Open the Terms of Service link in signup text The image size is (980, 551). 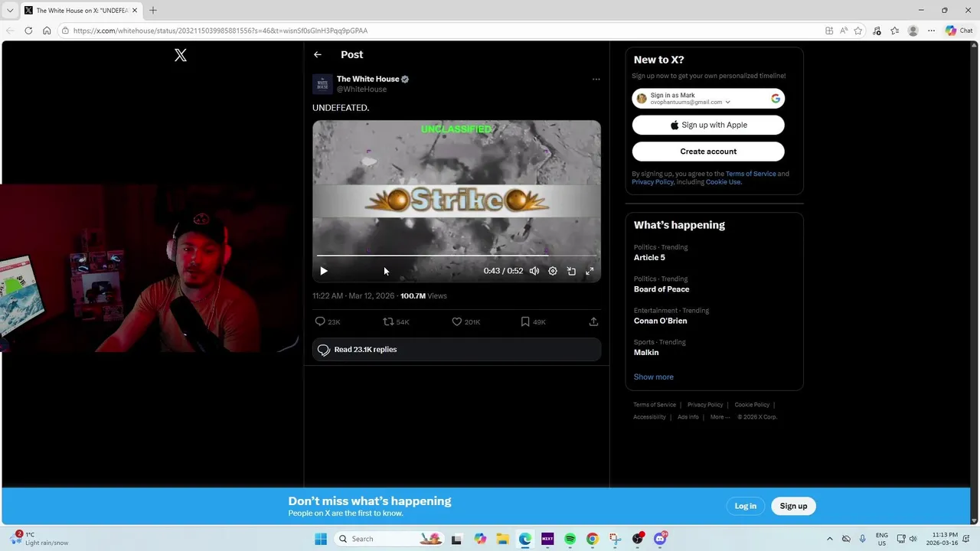tap(750, 174)
